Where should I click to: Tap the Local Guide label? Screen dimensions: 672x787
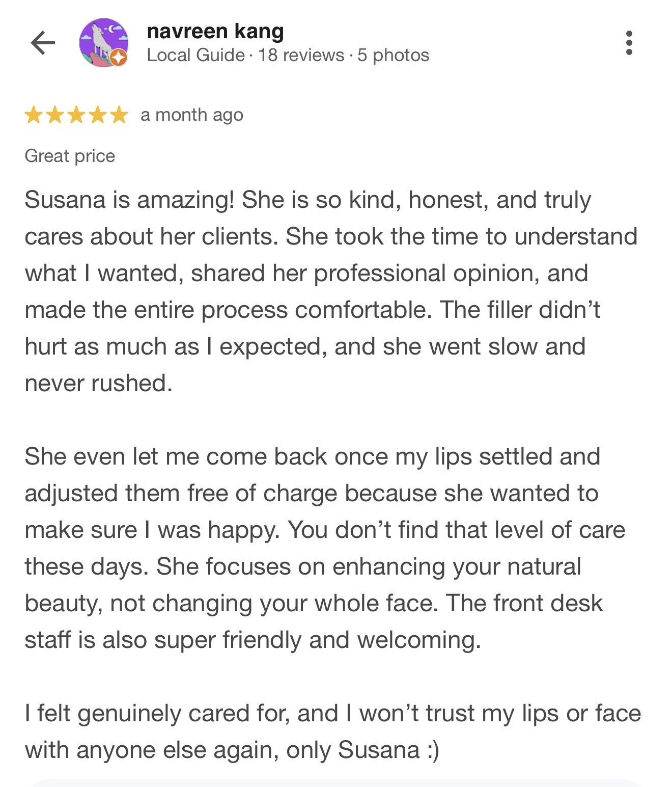coord(195,55)
